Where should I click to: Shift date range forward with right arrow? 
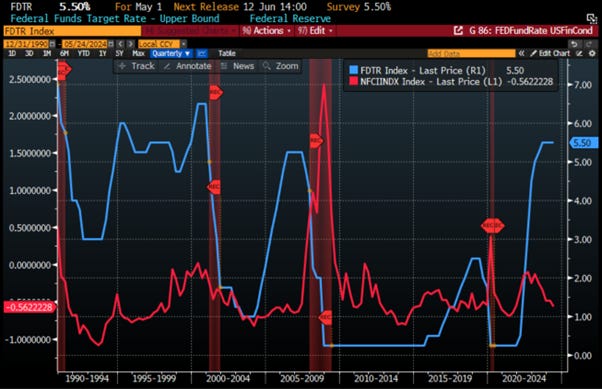click(x=131, y=44)
